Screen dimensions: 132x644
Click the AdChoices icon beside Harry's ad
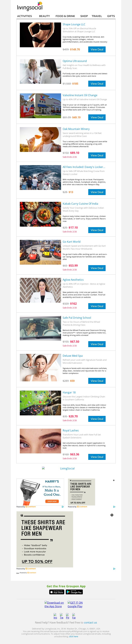click(63, 506)
